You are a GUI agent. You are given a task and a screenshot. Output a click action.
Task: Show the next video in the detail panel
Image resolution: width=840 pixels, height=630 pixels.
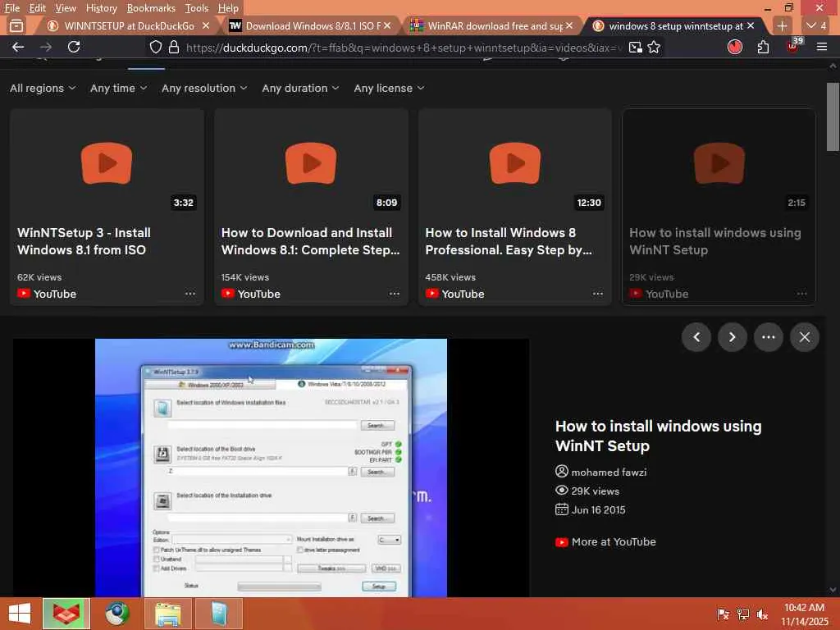pos(733,337)
